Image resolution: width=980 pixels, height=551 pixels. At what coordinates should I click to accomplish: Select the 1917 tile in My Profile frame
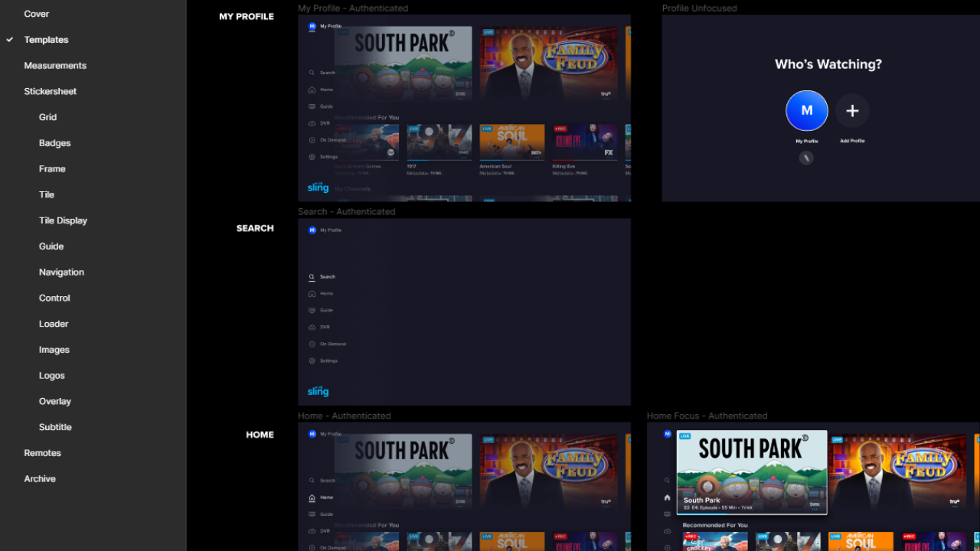tap(439, 142)
